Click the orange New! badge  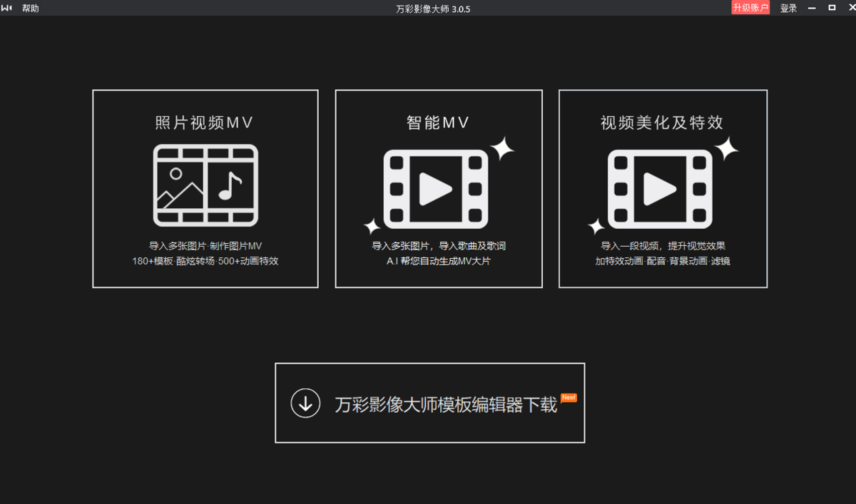coord(569,398)
